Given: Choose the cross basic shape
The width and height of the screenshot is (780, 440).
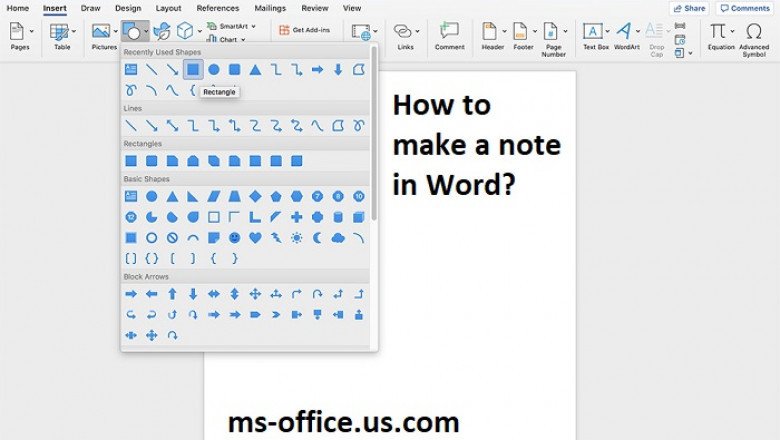Looking at the screenshot, I should click(x=296, y=217).
